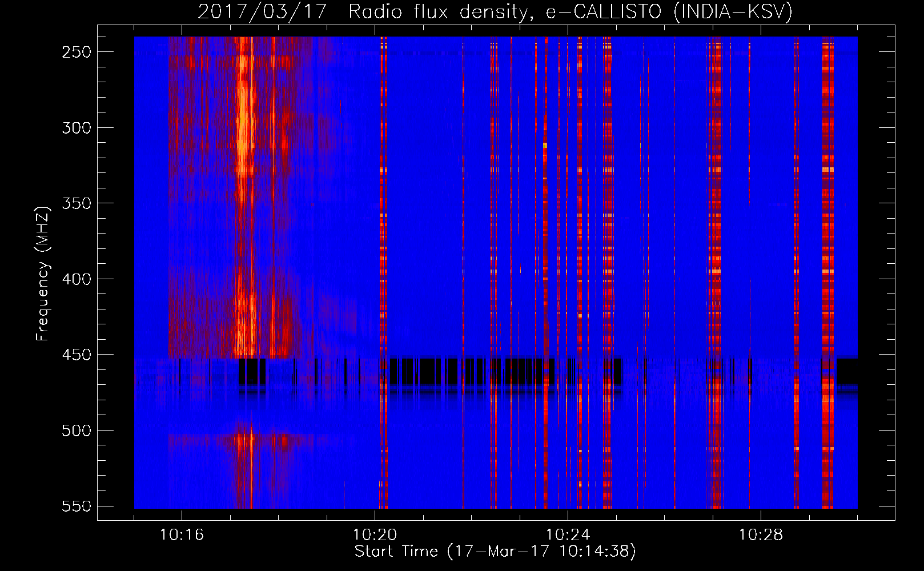Image resolution: width=924 pixels, height=571 pixels.
Task: Click the 10:20 time tick label
Action: 375,535
